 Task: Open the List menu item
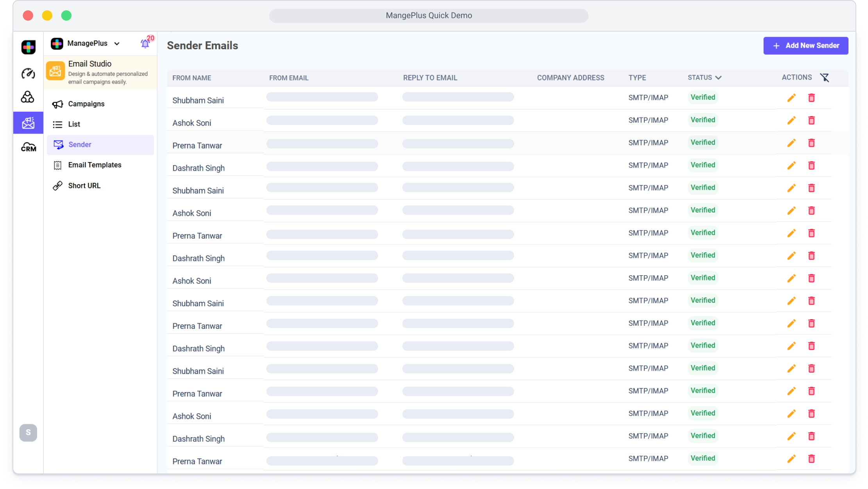(x=74, y=124)
